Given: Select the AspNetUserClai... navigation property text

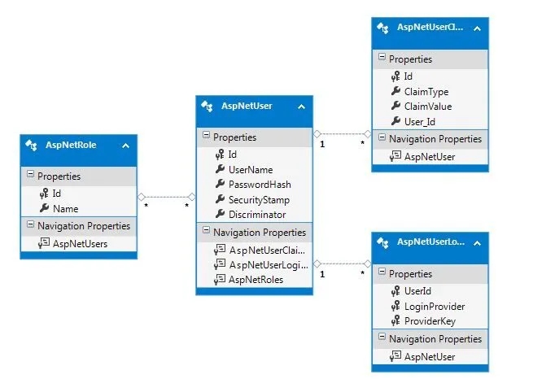Looking at the screenshot, I should coord(267,250).
